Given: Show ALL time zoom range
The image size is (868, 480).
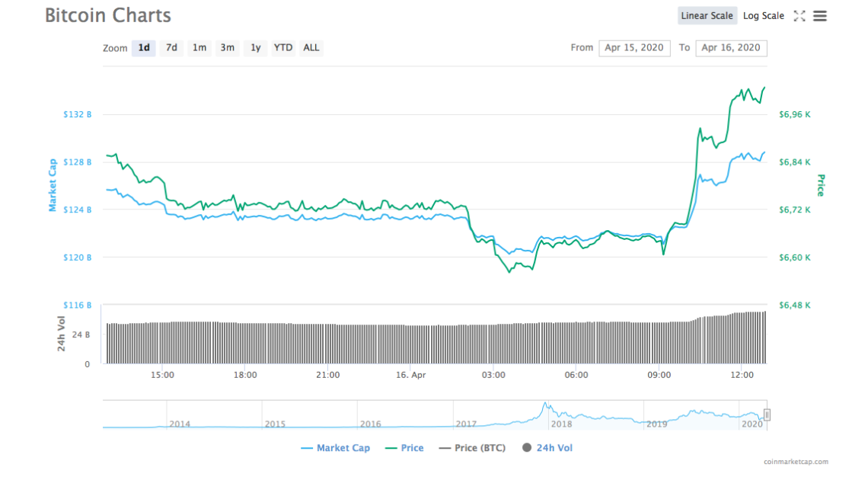Looking at the screenshot, I should point(311,48).
